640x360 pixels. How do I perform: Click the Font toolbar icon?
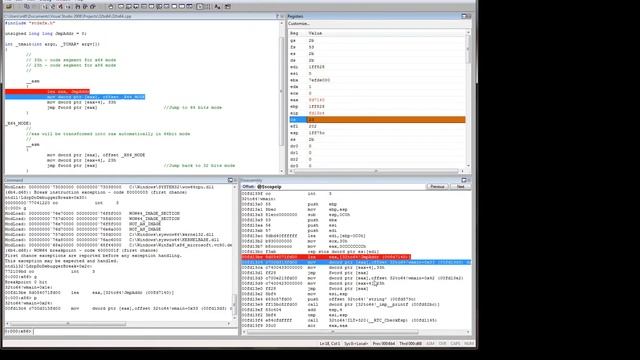[x=217, y=7]
